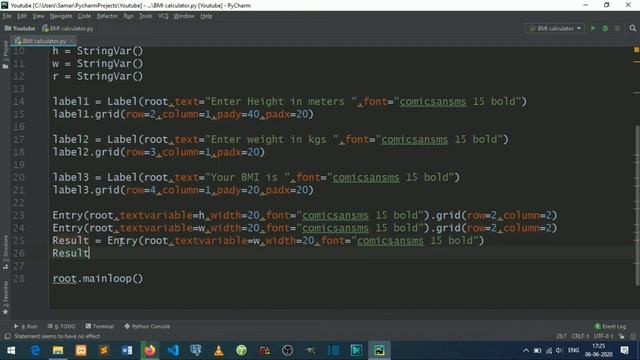Show hidden system tray icons chevron
Screen dimensions: 640x360
point(526,350)
